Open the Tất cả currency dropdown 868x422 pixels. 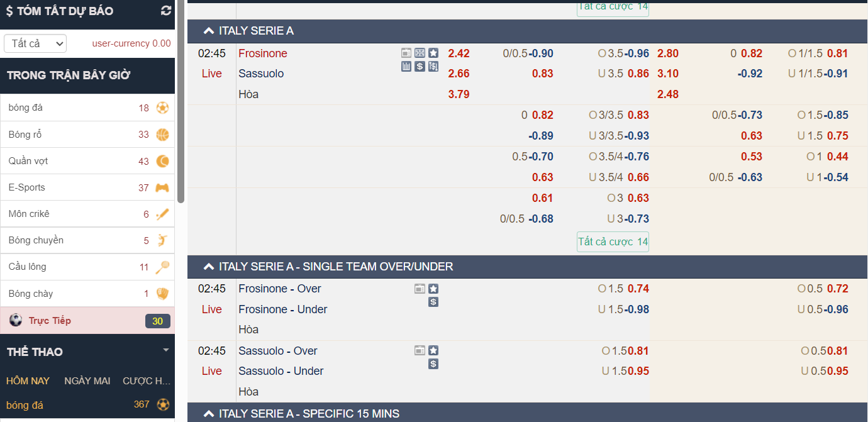pyautogui.click(x=35, y=43)
